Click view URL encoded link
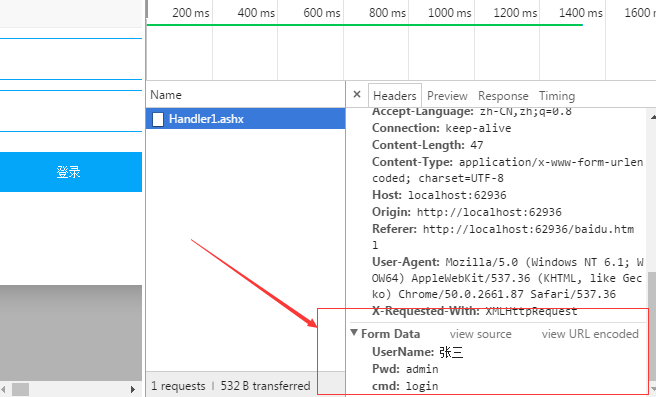Viewport: 656px width, 397px height. 590,334
